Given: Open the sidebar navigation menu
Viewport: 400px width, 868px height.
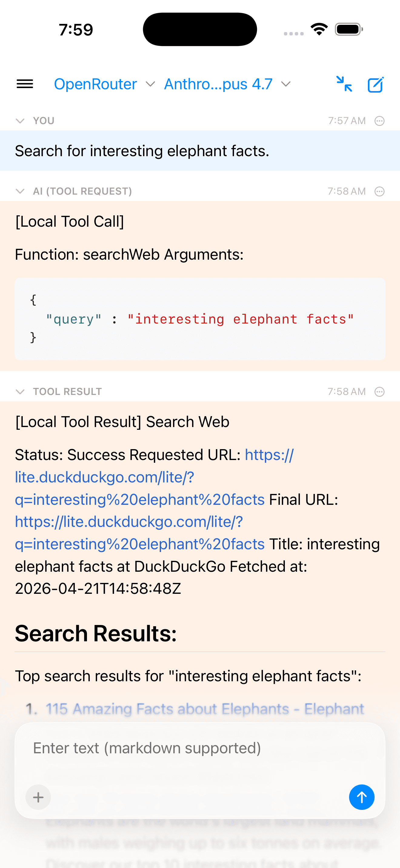Looking at the screenshot, I should (x=25, y=84).
